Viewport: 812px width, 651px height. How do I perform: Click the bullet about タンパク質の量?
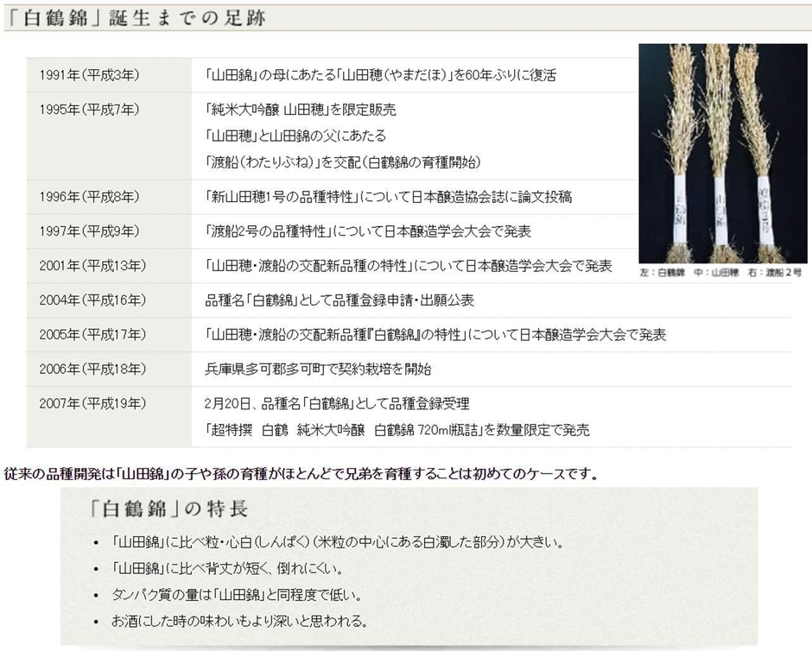point(236,595)
